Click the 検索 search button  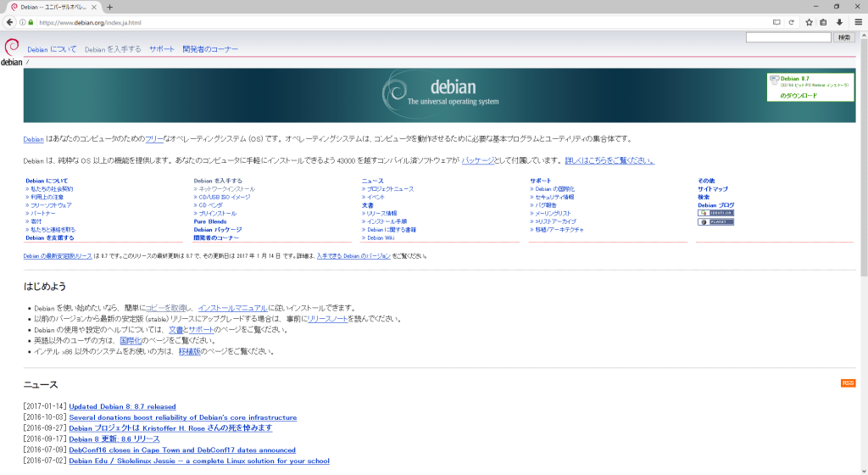844,37
